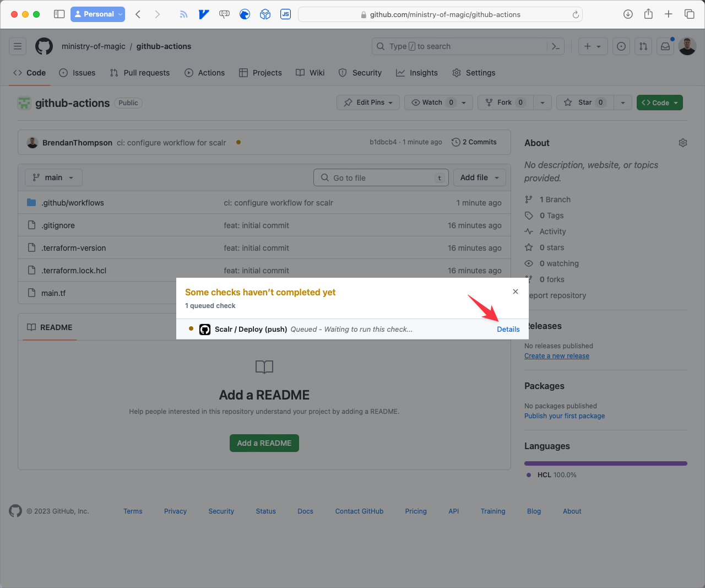Open the hamburger navigation menu
705x588 pixels.
pos(18,46)
